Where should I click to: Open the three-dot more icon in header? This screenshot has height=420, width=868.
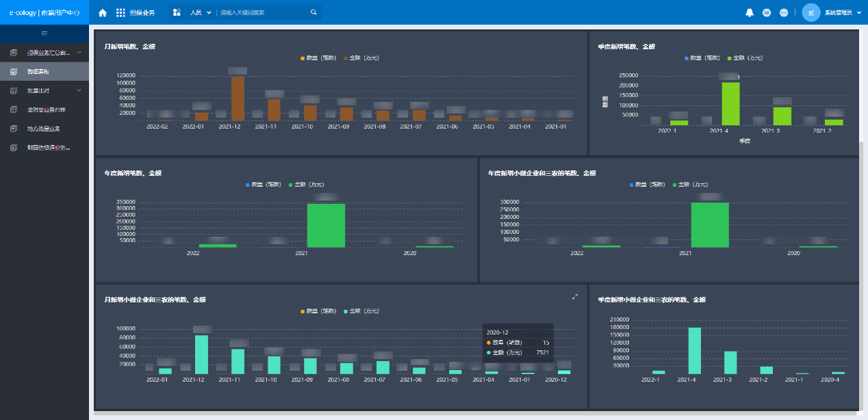click(784, 12)
